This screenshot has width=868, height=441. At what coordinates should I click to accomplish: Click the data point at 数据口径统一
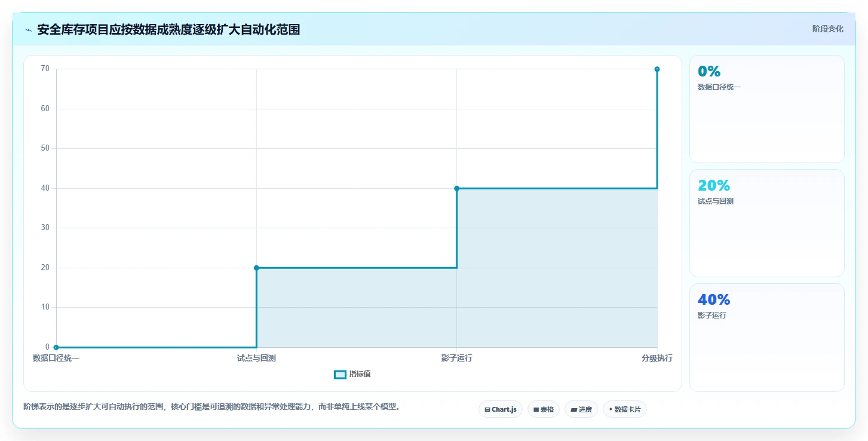[56, 347]
